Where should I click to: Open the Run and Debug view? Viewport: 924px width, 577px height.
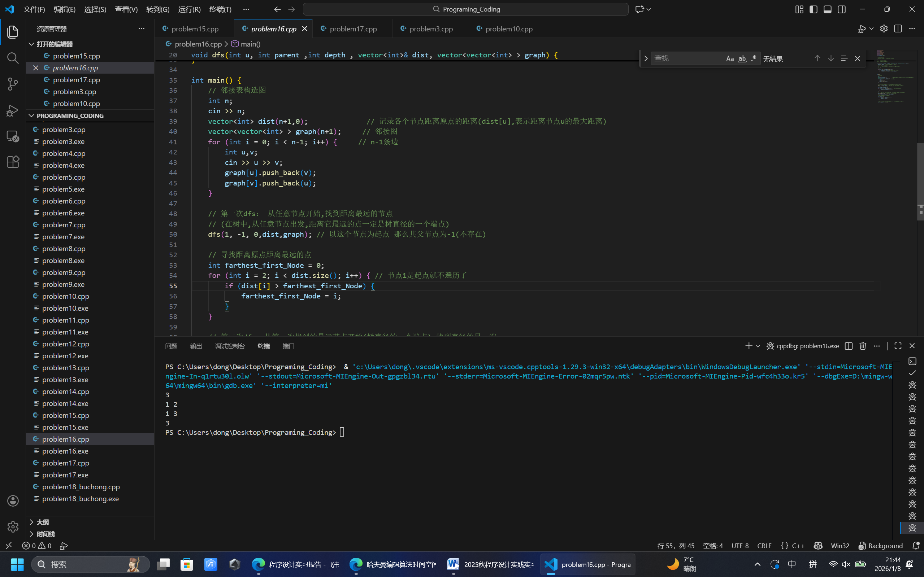pos(13,110)
